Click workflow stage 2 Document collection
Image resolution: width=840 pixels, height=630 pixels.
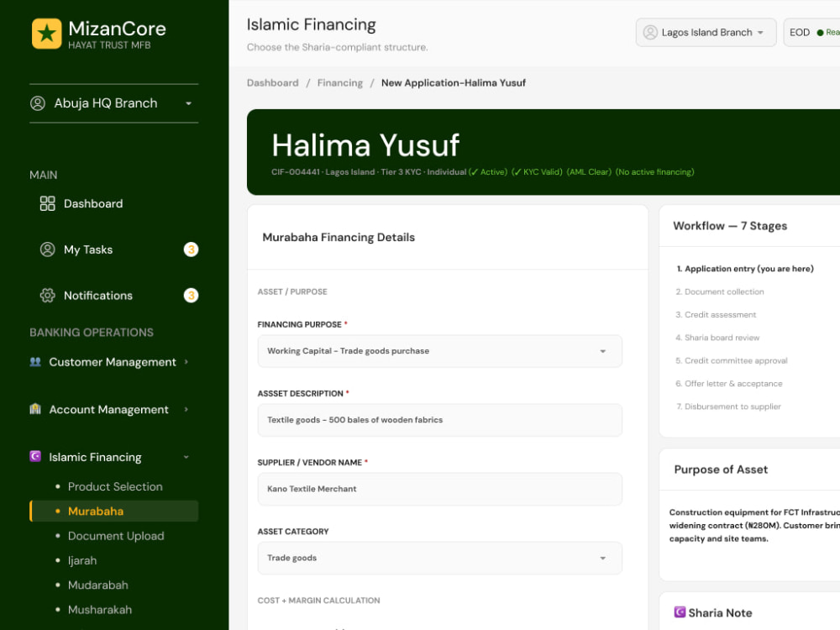click(x=720, y=291)
